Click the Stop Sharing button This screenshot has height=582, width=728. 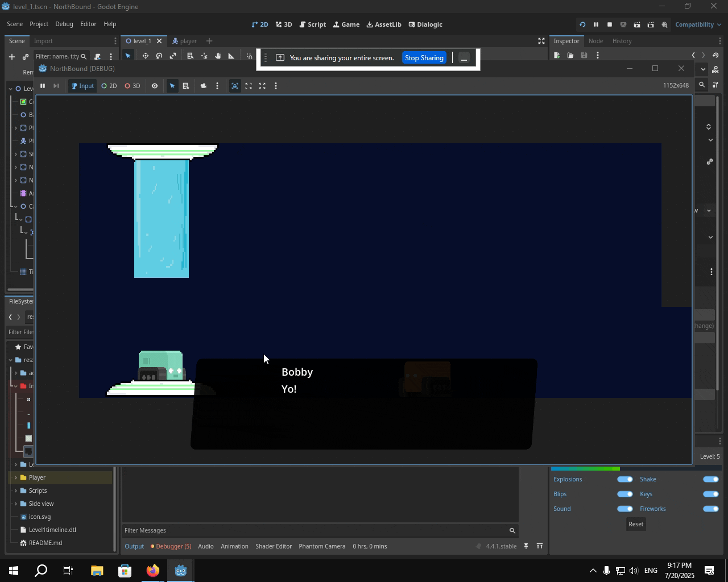(424, 58)
